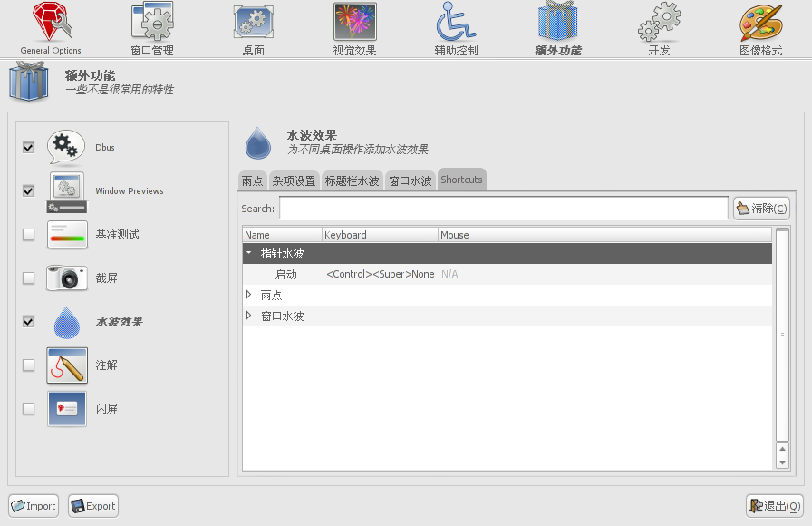
Task: Open the 窗口管理 category icon
Action: point(152,22)
